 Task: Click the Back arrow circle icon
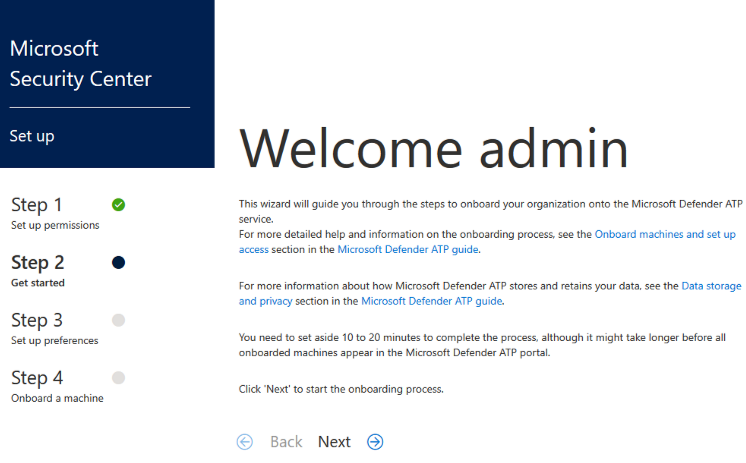(x=245, y=442)
